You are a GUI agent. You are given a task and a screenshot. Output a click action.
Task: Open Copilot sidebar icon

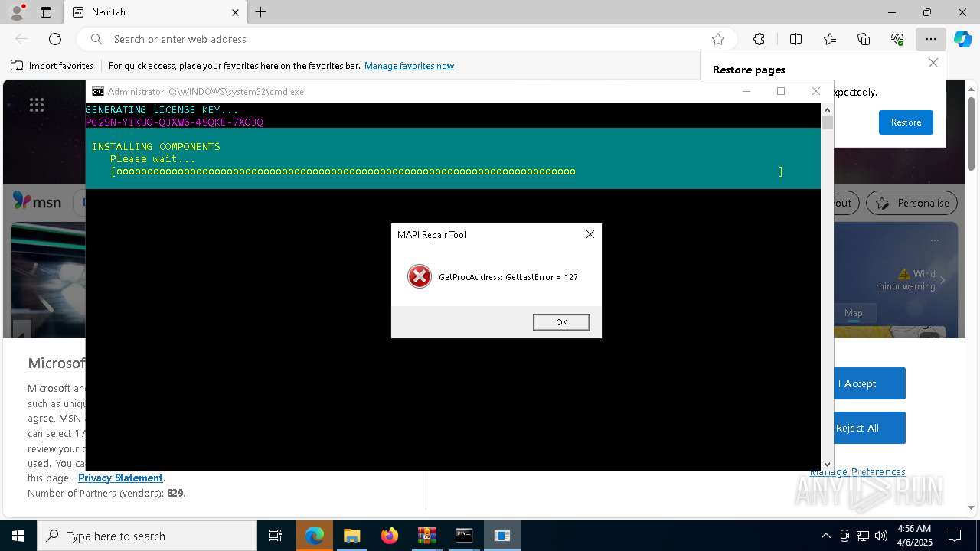click(x=963, y=39)
